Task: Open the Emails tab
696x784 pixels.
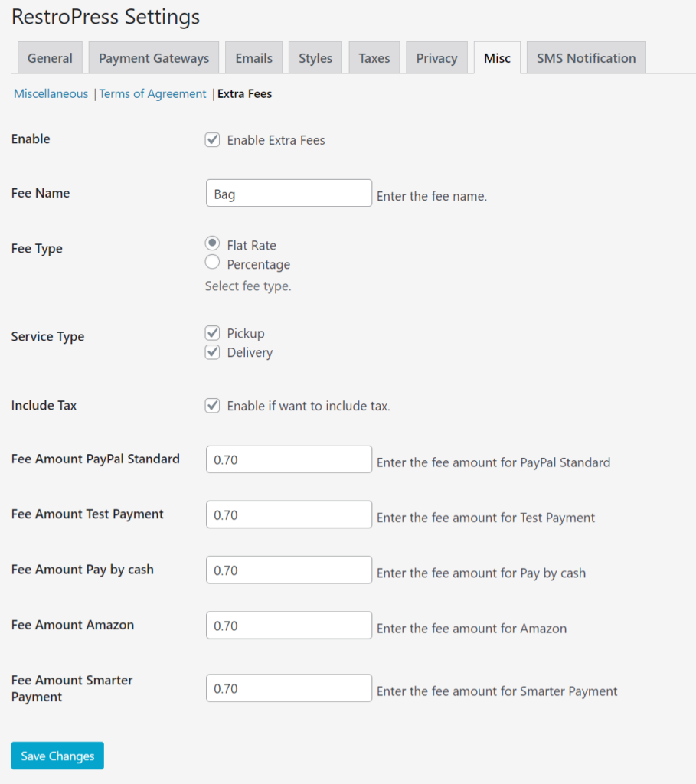Action: (253, 58)
